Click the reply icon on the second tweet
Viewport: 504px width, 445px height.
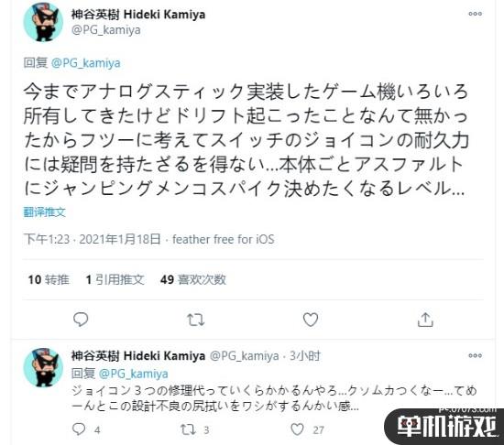click(79, 429)
